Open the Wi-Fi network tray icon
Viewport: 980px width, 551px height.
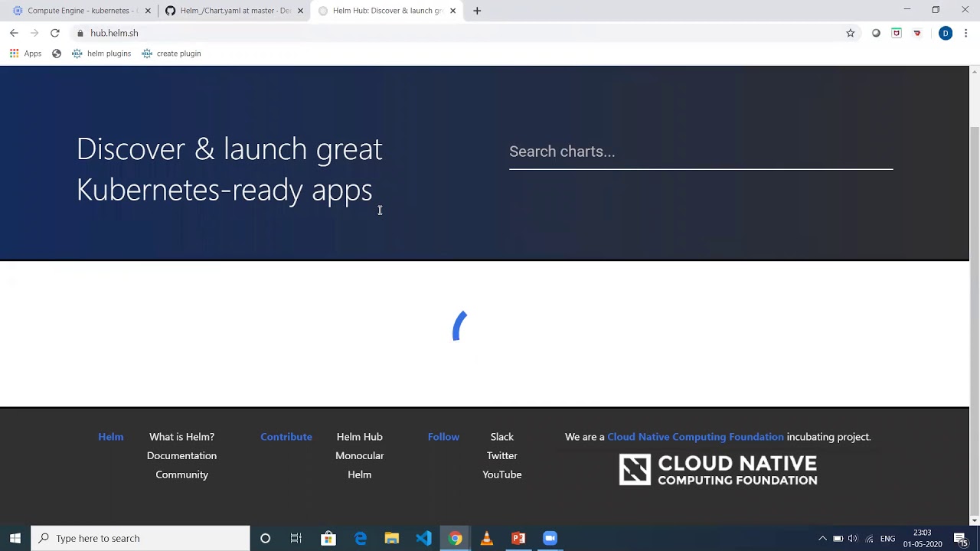(869, 539)
